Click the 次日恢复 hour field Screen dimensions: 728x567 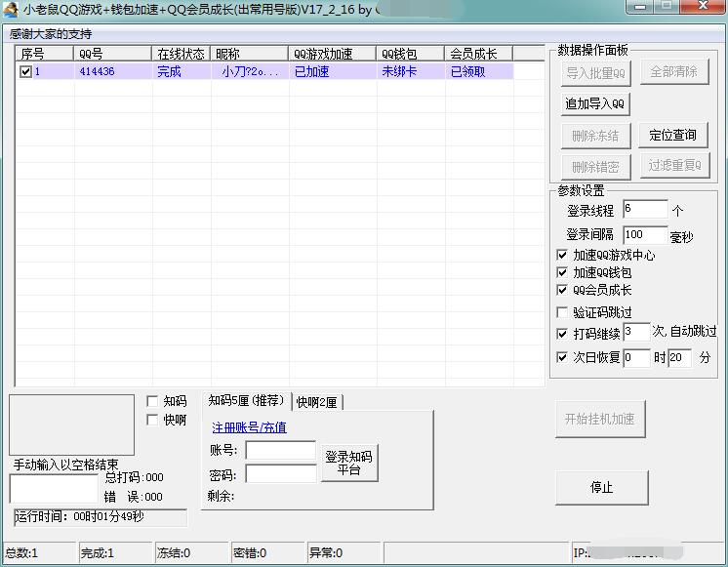coord(636,357)
